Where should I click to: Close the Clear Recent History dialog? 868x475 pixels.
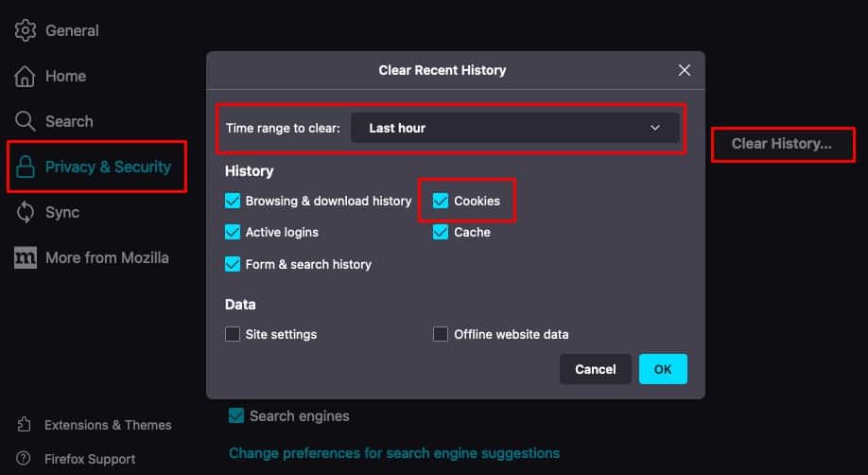685,70
